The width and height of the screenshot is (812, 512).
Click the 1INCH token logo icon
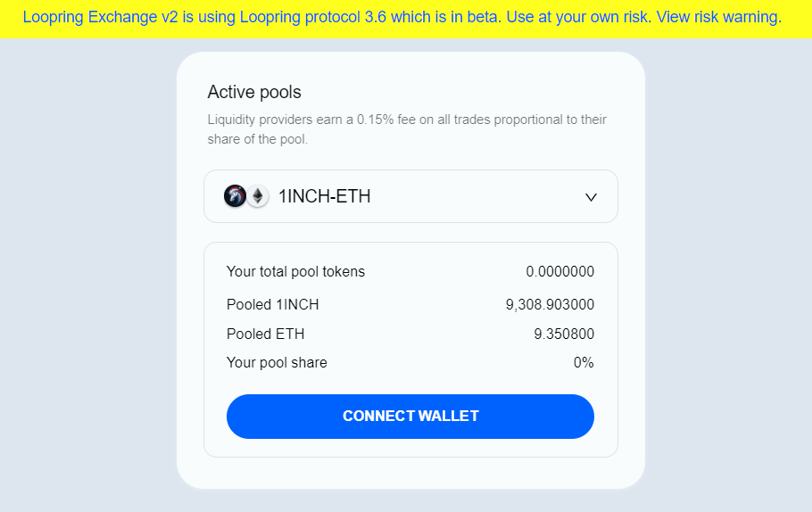(235, 196)
